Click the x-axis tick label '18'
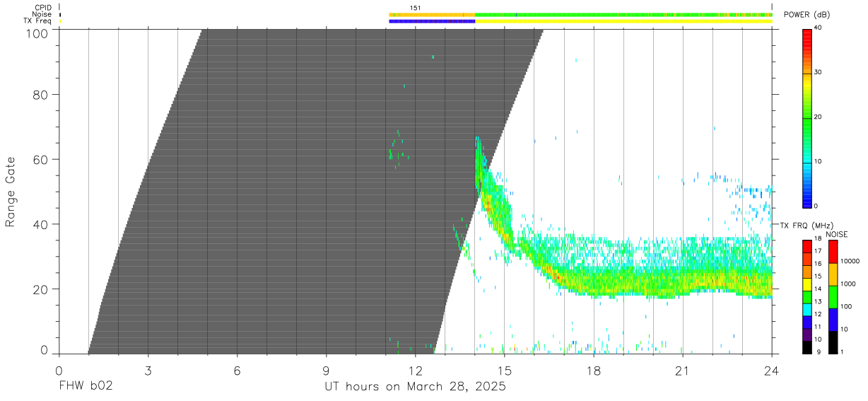This screenshot has height=401, width=868. [x=594, y=370]
